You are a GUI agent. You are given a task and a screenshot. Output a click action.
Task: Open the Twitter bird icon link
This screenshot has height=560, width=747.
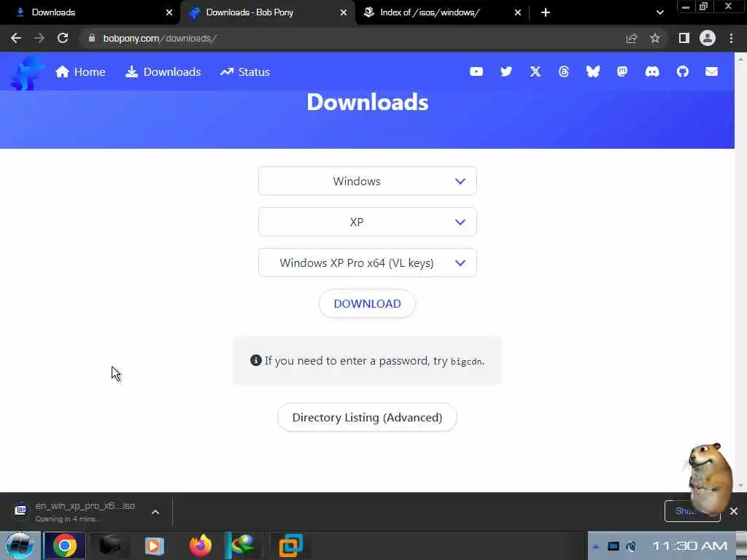(x=506, y=71)
